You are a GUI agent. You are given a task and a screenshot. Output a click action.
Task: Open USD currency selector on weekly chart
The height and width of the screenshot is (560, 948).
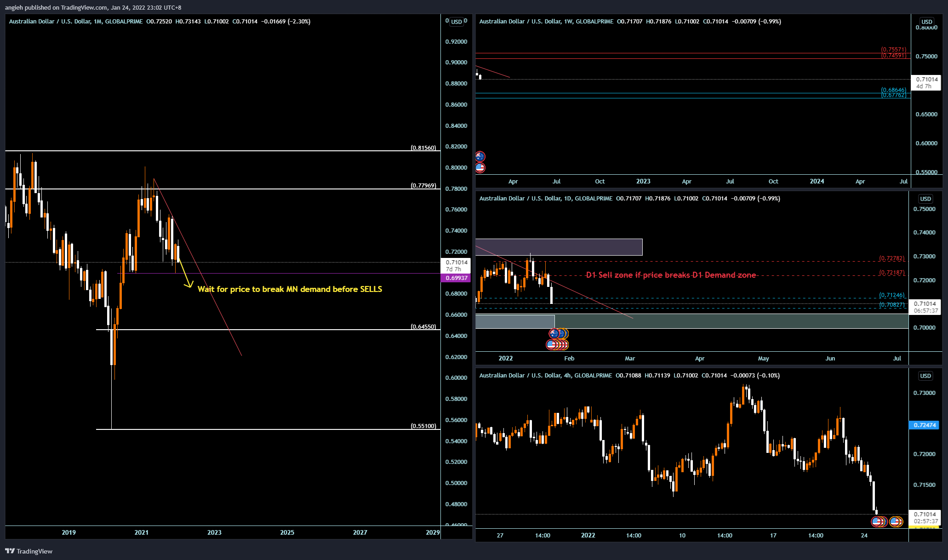coord(927,22)
